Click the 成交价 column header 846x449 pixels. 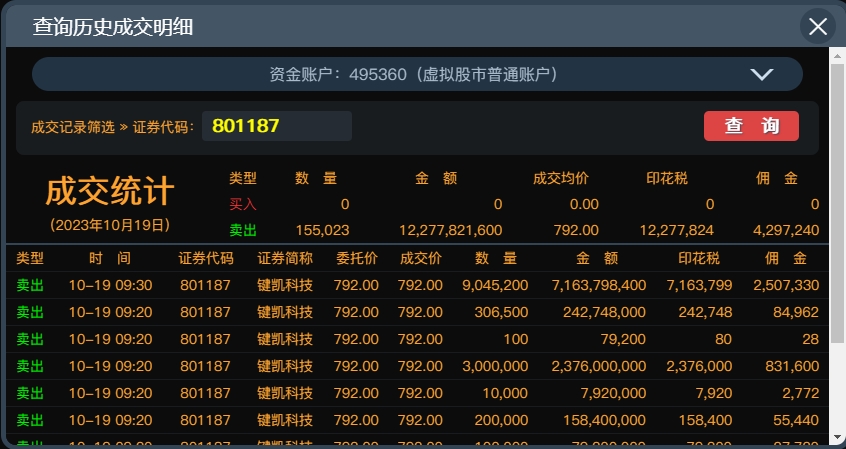pos(420,258)
